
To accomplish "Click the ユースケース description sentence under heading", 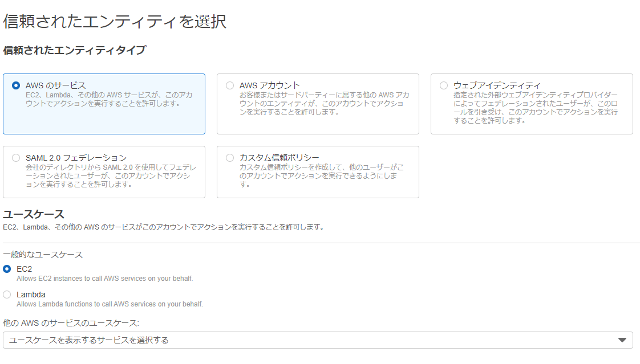I will click(x=164, y=227).
